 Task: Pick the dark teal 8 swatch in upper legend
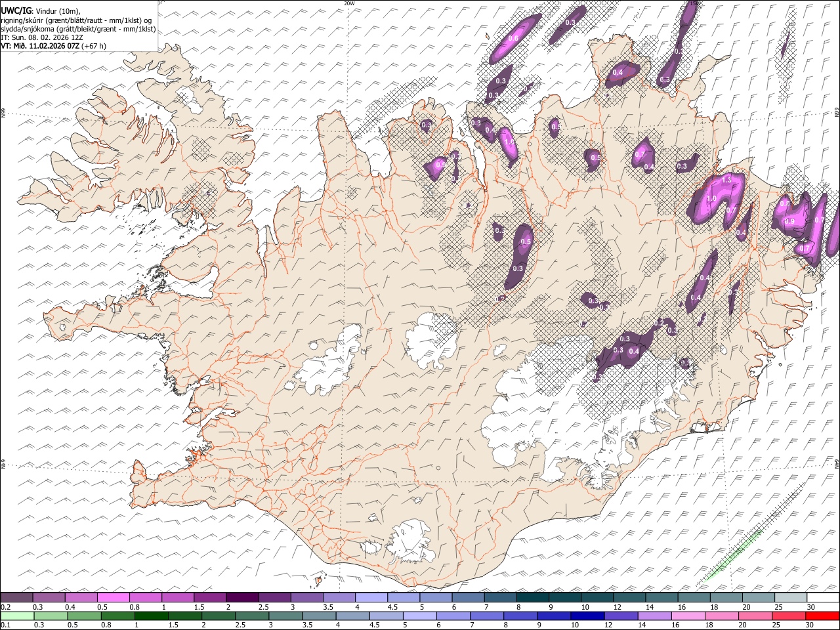(x=532, y=597)
